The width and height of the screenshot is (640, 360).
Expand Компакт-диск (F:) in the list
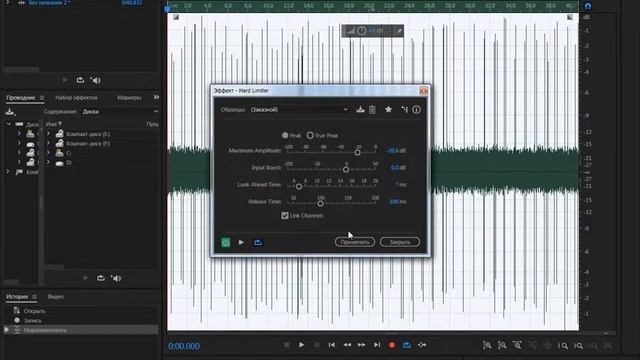point(48,143)
